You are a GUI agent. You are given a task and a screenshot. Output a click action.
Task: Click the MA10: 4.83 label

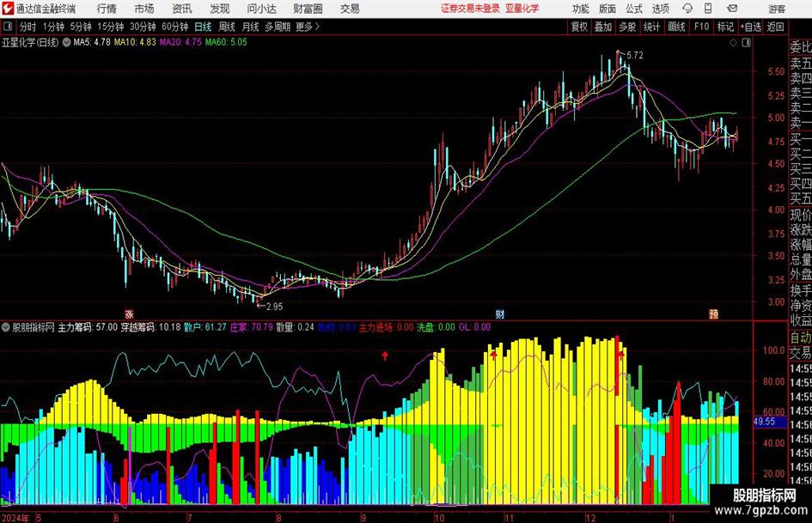(135, 42)
